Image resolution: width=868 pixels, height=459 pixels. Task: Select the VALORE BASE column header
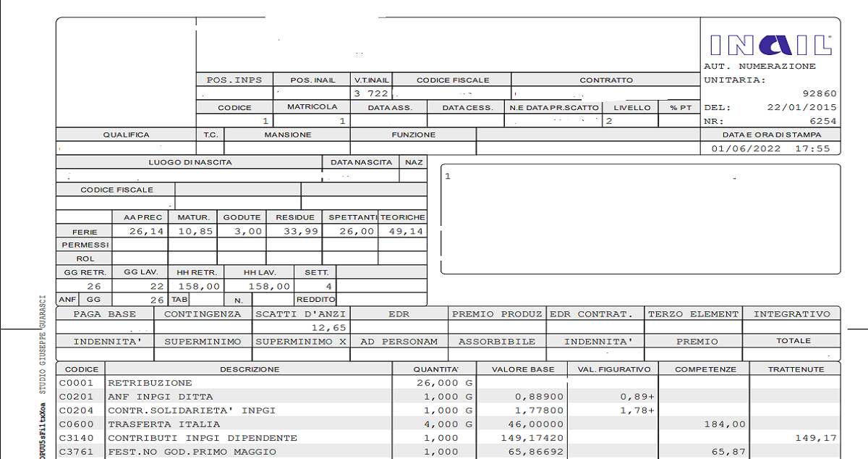(x=523, y=369)
